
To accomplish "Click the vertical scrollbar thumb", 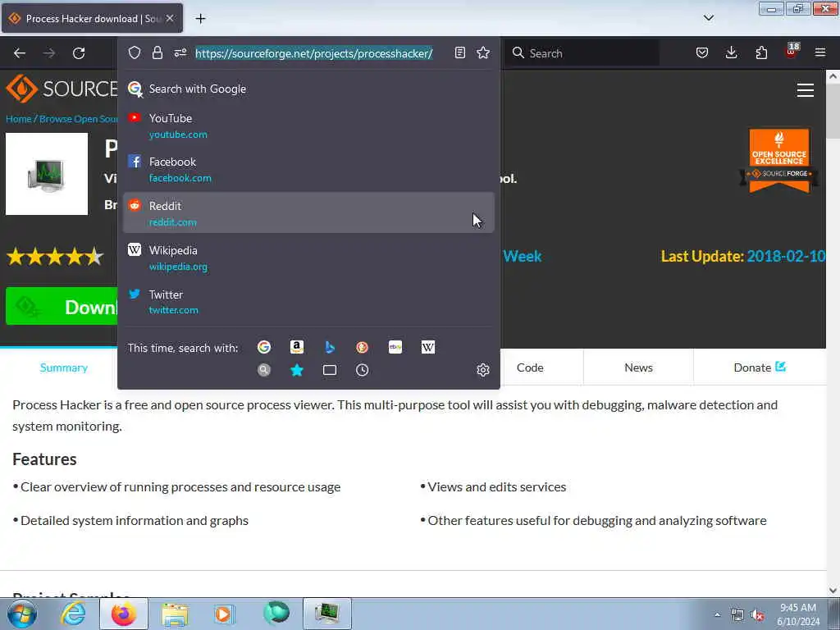I will (x=833, y=112).
